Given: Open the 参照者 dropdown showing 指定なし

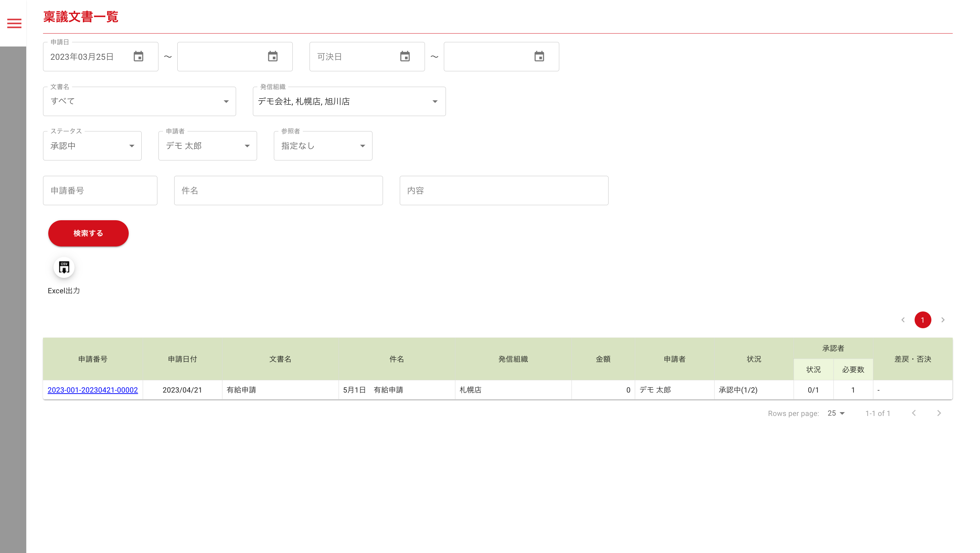Looking at the screenshot, I should [x=322, y=146].
